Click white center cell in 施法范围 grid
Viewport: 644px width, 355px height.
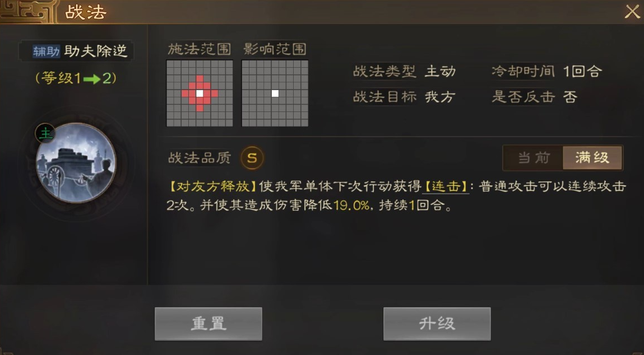(x=200, y=93)
